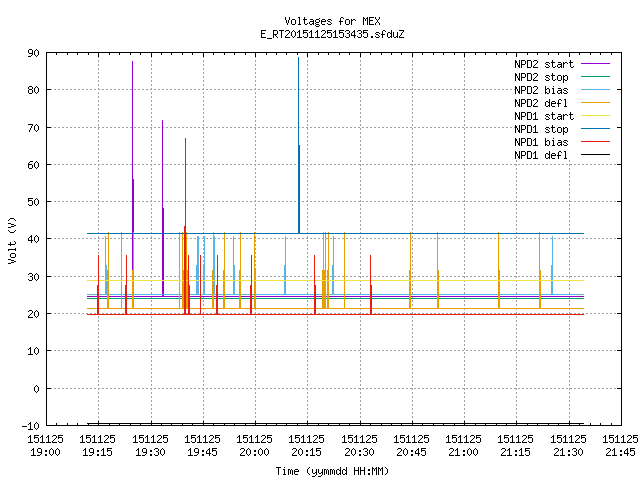The width and height of the screenshot is (640, 480).
Task: Click the y-axis tick value 0
Action: pos(36,389)
